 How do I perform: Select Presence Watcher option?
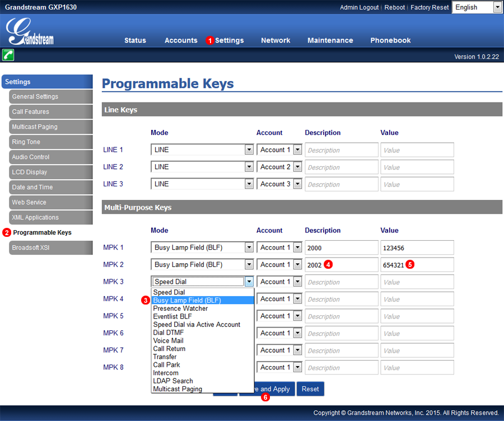pos(203,308)
